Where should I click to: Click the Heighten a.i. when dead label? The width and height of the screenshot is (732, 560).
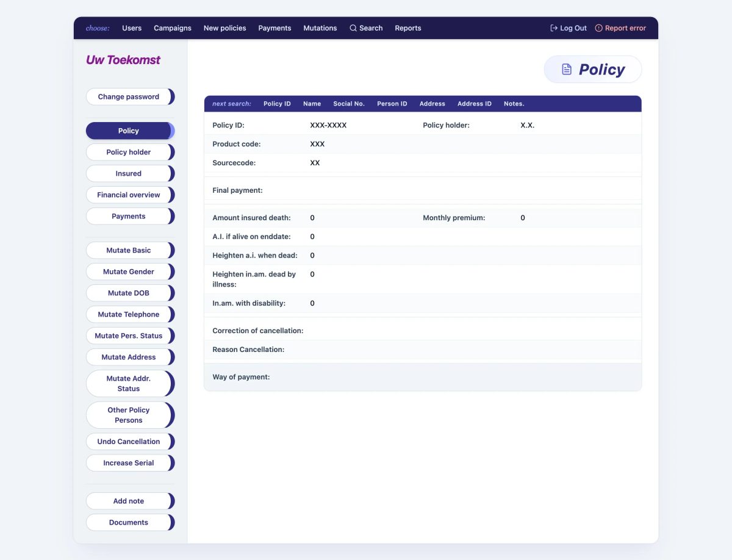pos(255,256)
